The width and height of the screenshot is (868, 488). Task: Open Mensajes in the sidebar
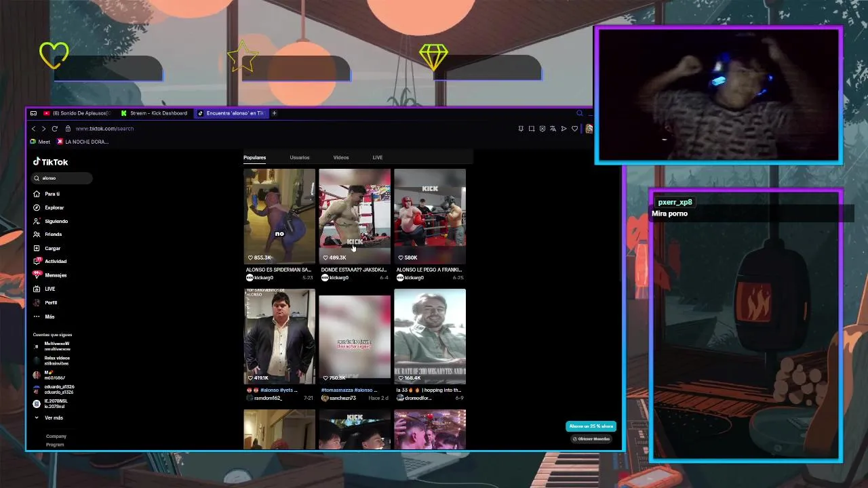tap(50, 275)
